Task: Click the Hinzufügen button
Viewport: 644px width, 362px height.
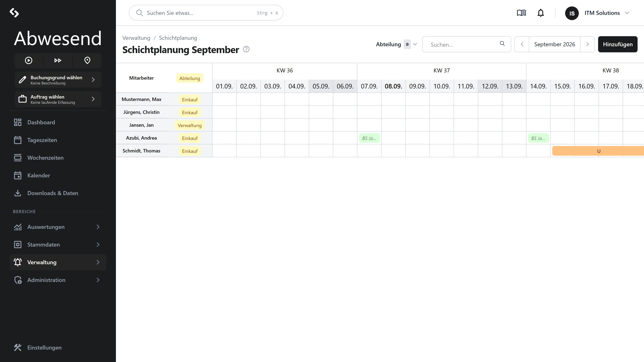Action: tap(618, 44)
